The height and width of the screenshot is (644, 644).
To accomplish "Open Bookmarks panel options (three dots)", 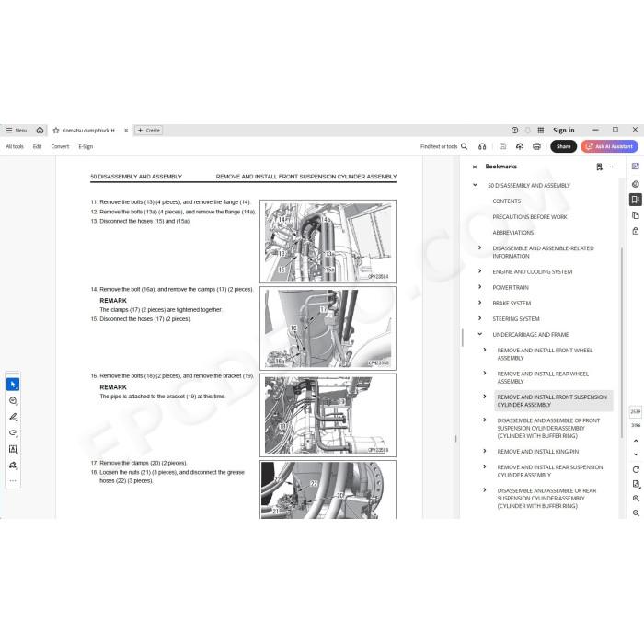I will click(x=613, y=167).
